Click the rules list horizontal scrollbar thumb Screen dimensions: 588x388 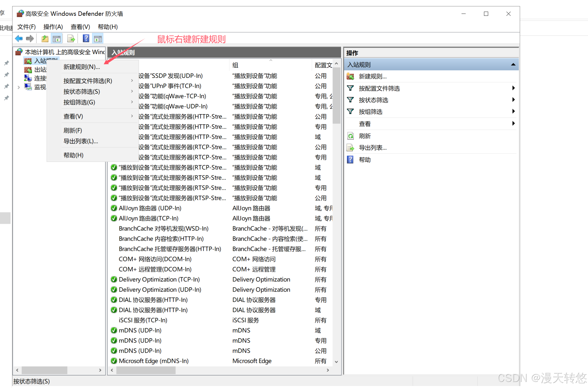[146, 370]
